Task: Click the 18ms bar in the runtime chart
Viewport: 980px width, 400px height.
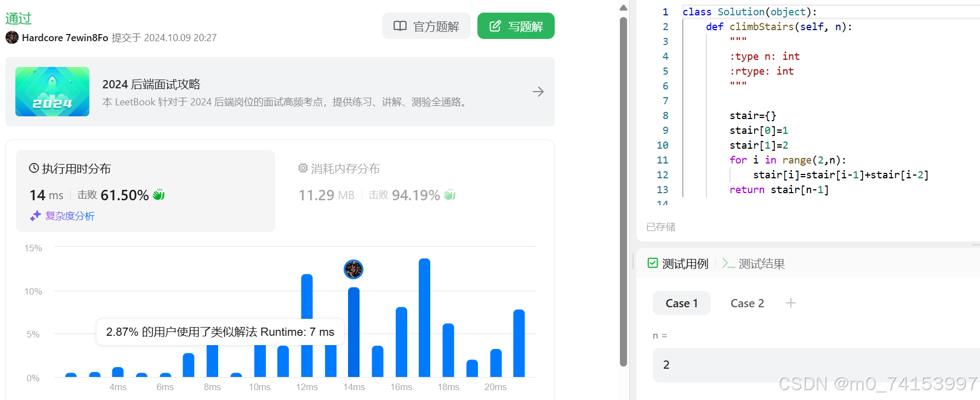Action: click(x=448, y=350)
